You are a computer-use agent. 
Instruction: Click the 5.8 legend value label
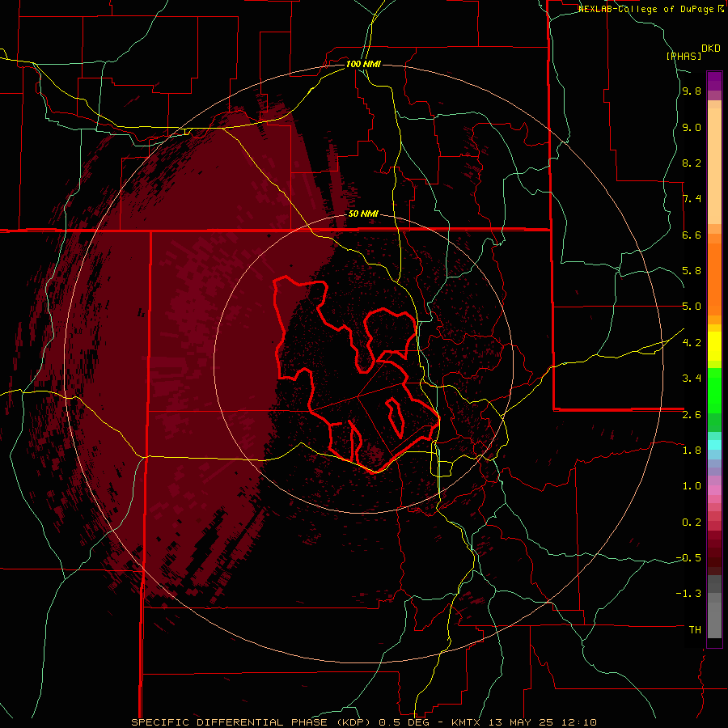[692, 271]
